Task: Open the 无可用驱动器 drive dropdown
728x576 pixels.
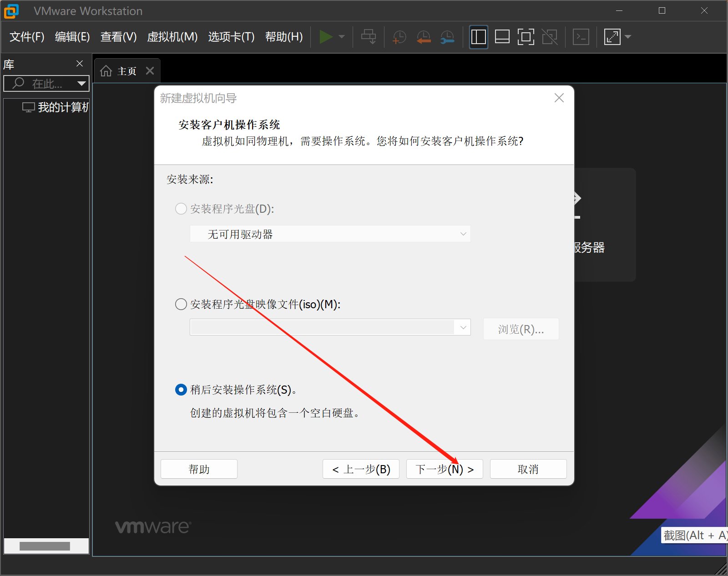Action: pos(330,234)
